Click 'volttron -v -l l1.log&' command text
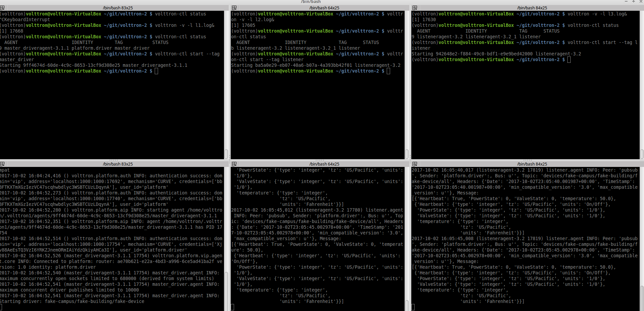The height and width of the screenshot is (311, 644). (185, 25)
